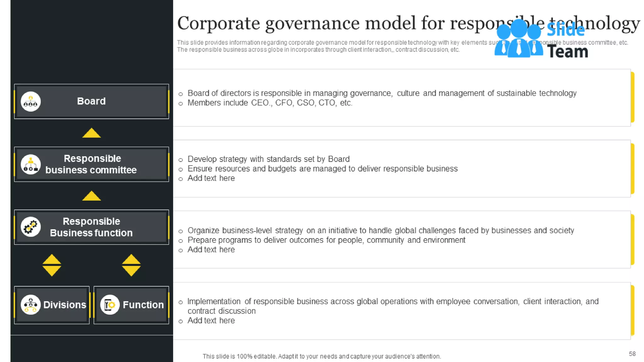Image resolution: width=644 pixels, height=362 pixels.
Task: Click 'Organize business-level strategy' bullet
Action: click(x=380, y=230)
